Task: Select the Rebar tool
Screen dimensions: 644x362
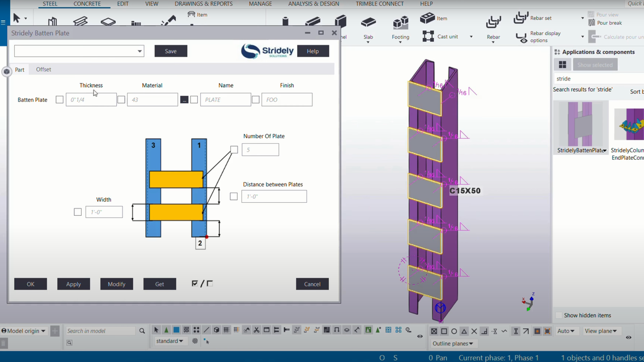Action: (493, 28)
